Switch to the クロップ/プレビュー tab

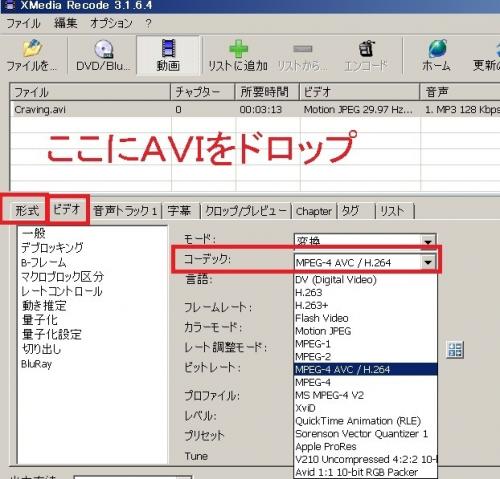point(246,211)
